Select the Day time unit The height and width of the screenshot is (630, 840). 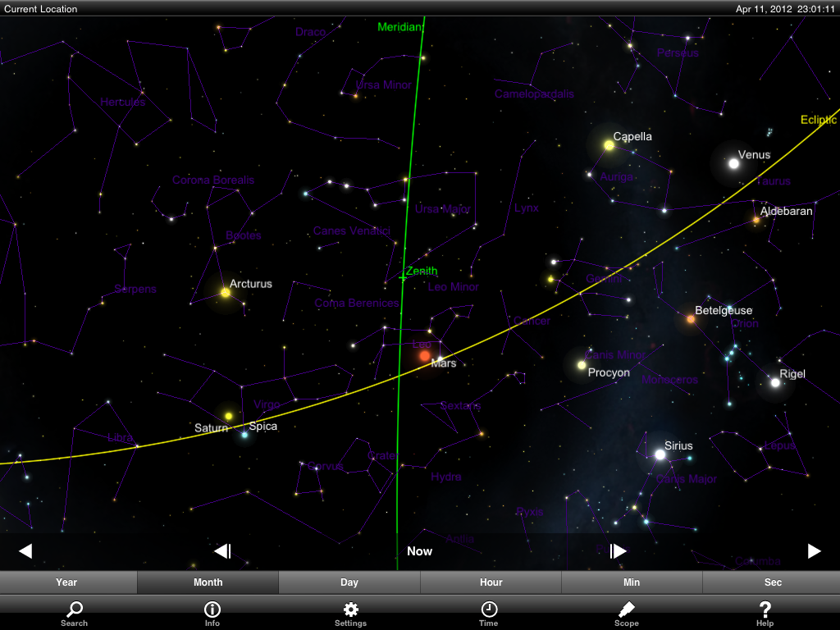pyautogui.click(x=349, y=582)
